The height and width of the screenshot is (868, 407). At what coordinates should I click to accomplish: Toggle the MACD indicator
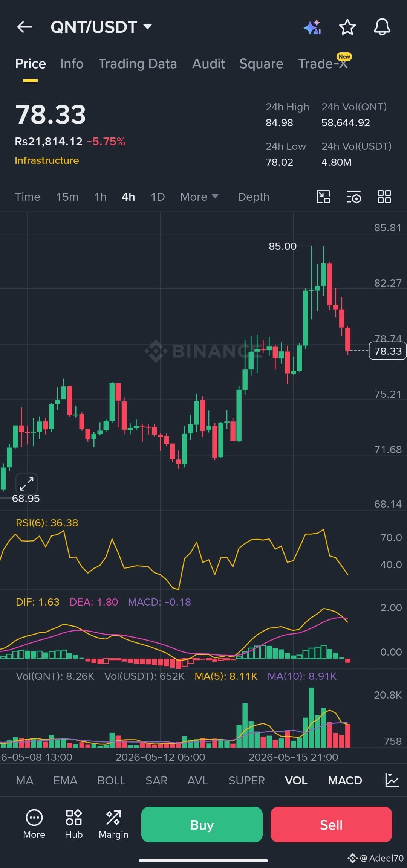(345, 780)
